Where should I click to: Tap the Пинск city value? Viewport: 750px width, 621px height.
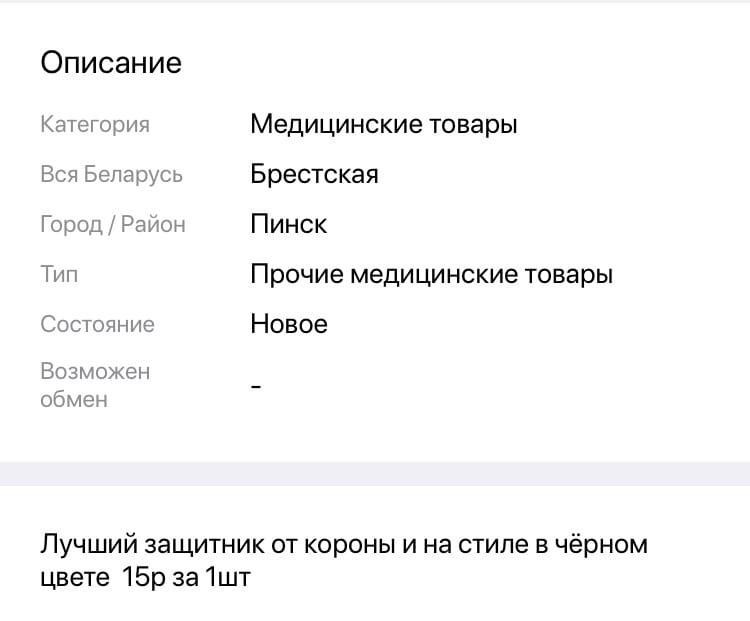coord(288,224)
